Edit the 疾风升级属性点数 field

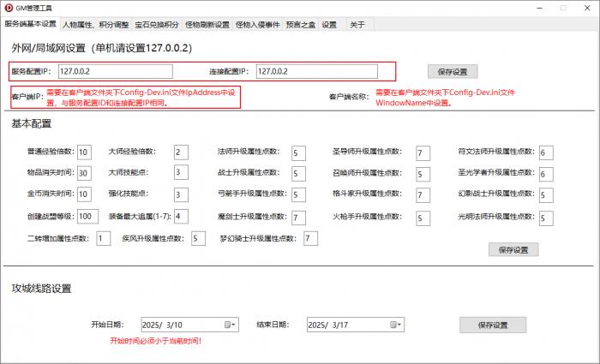[198, 239]
